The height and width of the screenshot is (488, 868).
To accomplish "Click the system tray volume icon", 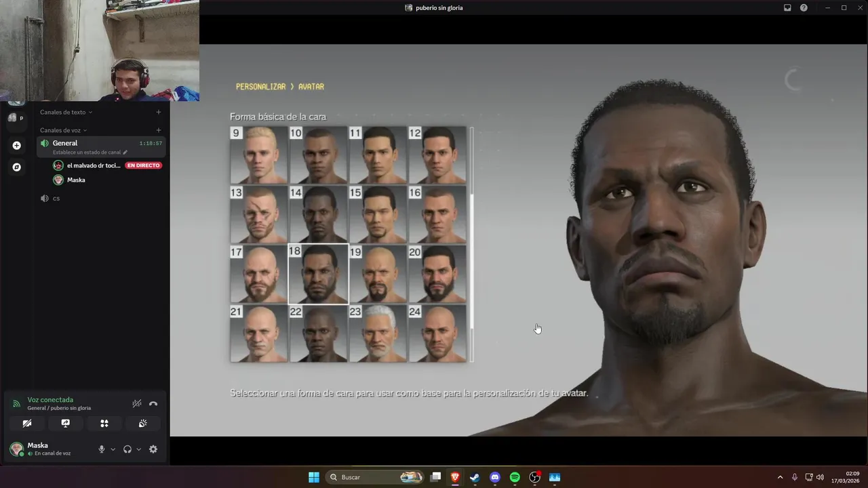I will click(x=821, y=477).
